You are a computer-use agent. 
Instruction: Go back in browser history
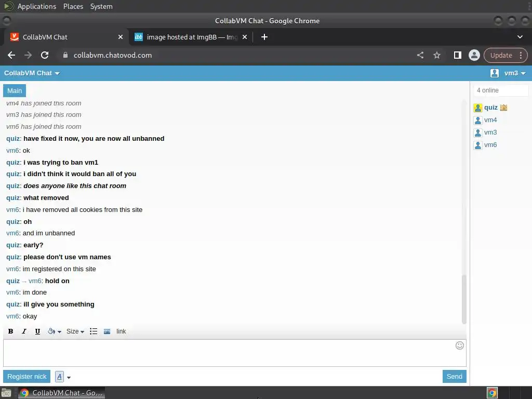(x=11, y=55)
